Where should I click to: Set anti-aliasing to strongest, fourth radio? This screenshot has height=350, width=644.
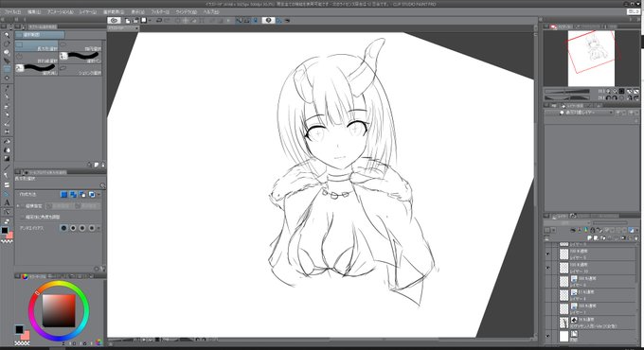[92, 228]
